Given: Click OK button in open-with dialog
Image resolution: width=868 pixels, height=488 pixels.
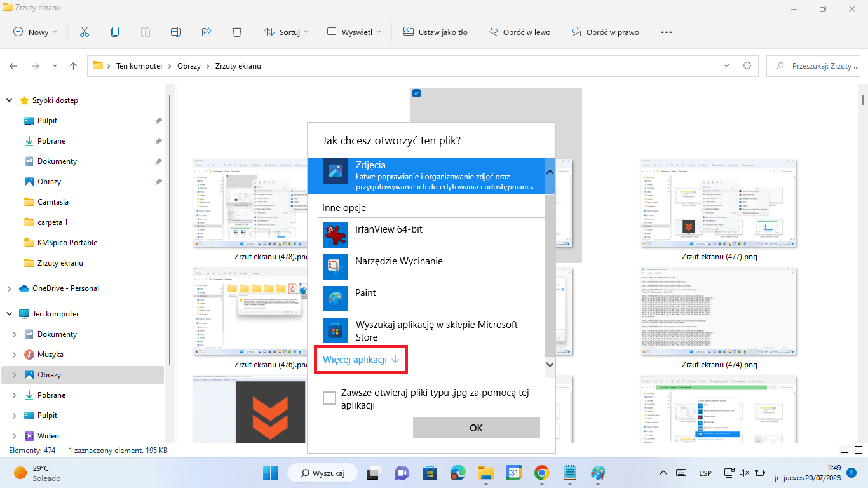Looking at the screenshot, I should pyautogui.click(x=477, y=428).
